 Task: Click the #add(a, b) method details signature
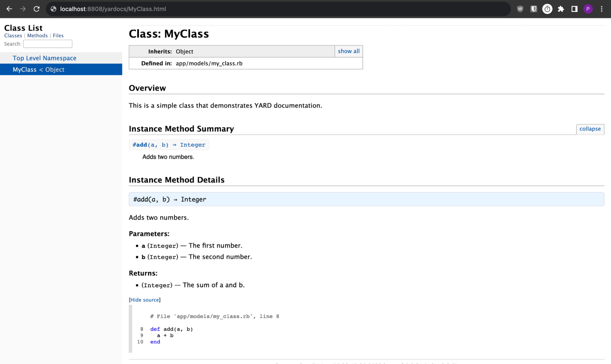click(366, 199)
